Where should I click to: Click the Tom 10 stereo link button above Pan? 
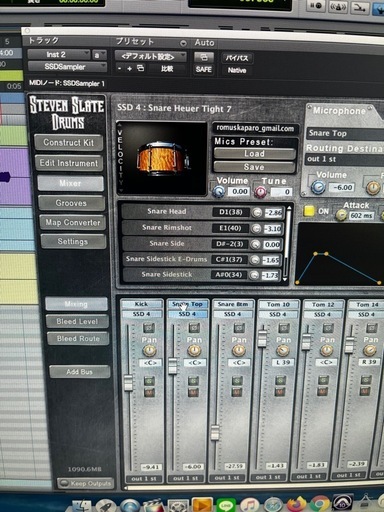click(284, 328)
